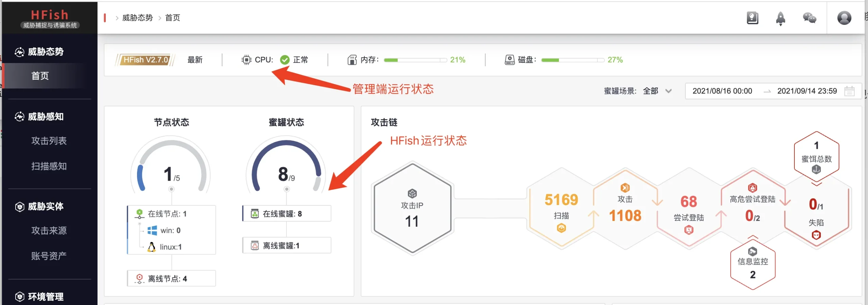Click the calendar icon in date range field
This screenshot has width=868, height=305.
849,91
